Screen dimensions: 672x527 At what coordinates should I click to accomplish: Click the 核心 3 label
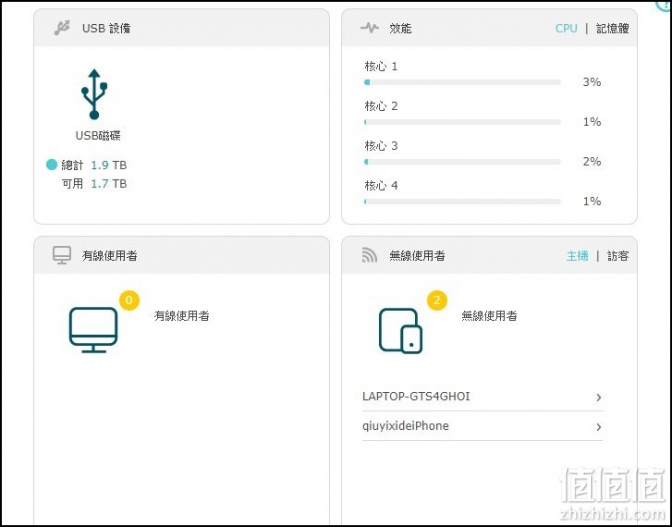(381, 146)
